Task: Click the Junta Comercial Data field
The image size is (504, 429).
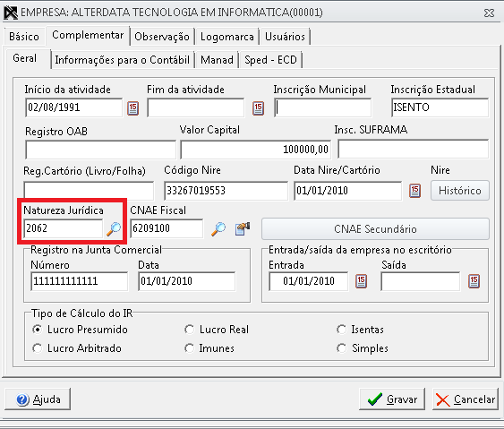Action: [x=187, y=281]
